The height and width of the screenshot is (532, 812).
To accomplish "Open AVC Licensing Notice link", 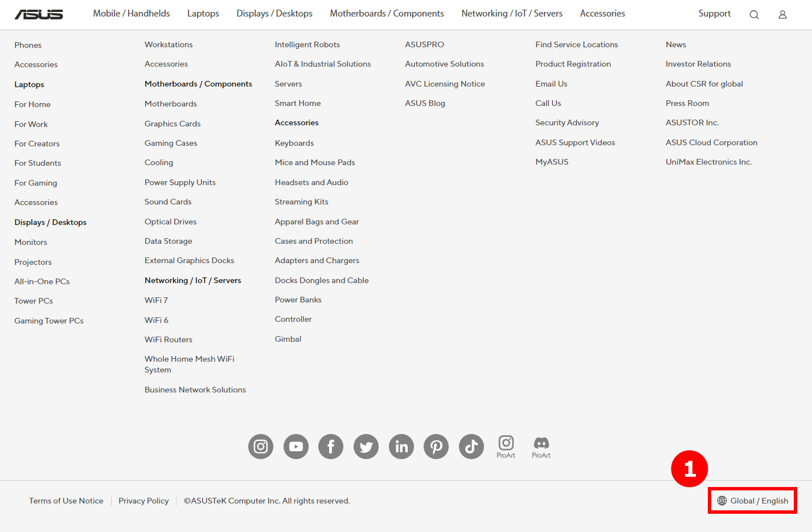I will [445, 84].
